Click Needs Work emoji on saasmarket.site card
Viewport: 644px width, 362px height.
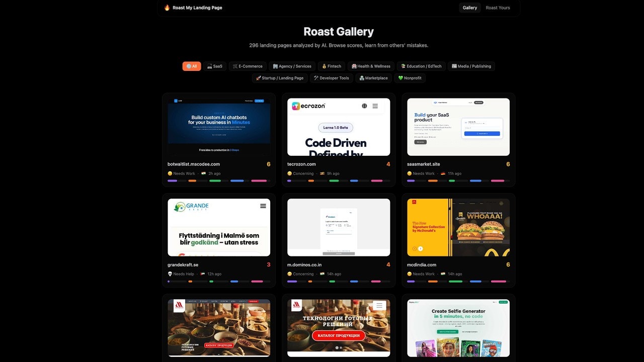[410, 173]
